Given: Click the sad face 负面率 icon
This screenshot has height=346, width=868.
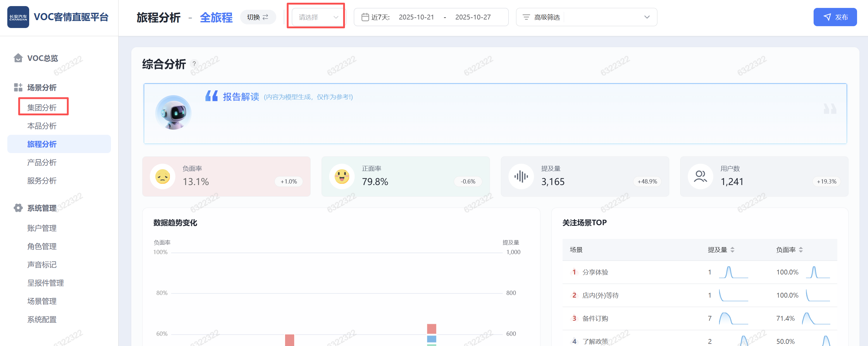Looking at the screenshot, I should 162,176.
